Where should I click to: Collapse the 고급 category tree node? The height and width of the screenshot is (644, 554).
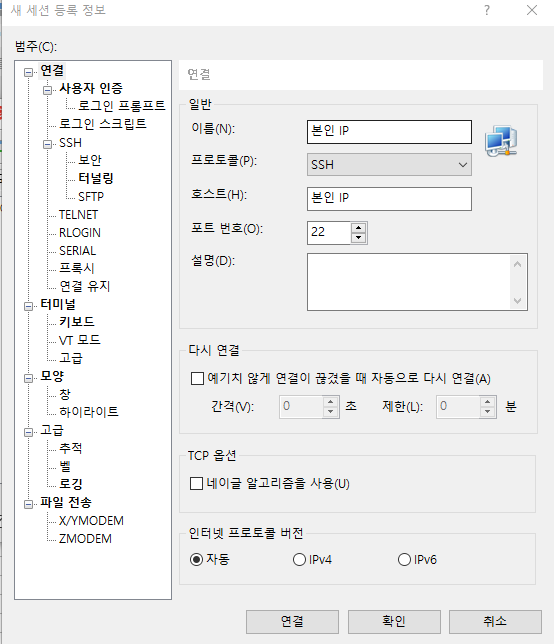pos(28,432)
